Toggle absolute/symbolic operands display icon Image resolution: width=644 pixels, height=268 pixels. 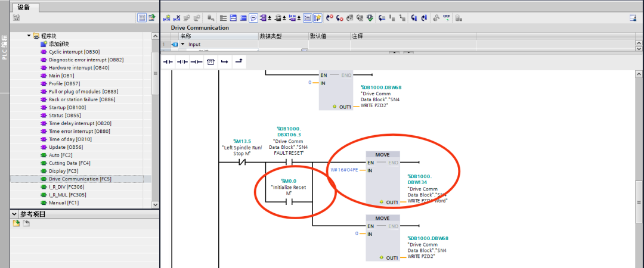pyautogui.click(x=263, y=18)
